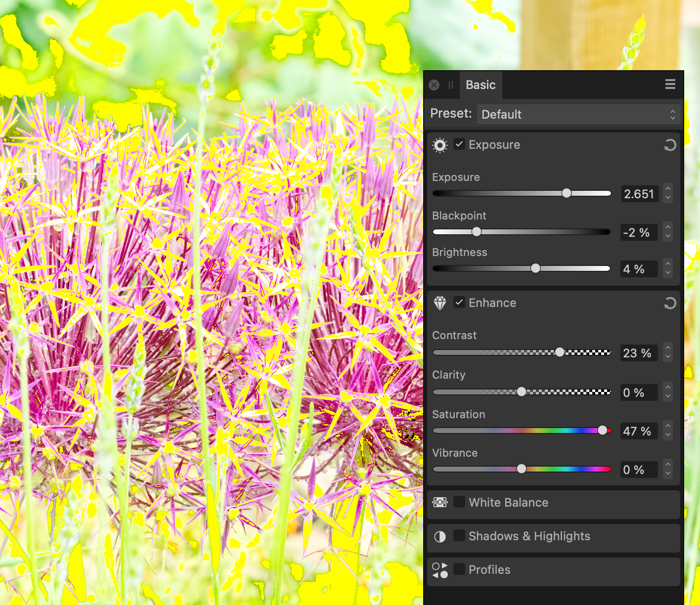The image size is (700, 605).
Task: Click the White Balance section icon
Action: click(x=439, y=503)
